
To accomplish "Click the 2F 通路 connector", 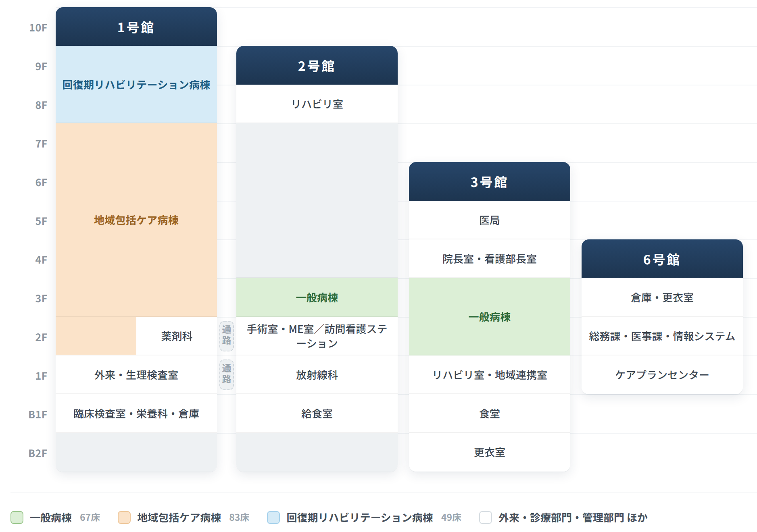I will point(227,336).
